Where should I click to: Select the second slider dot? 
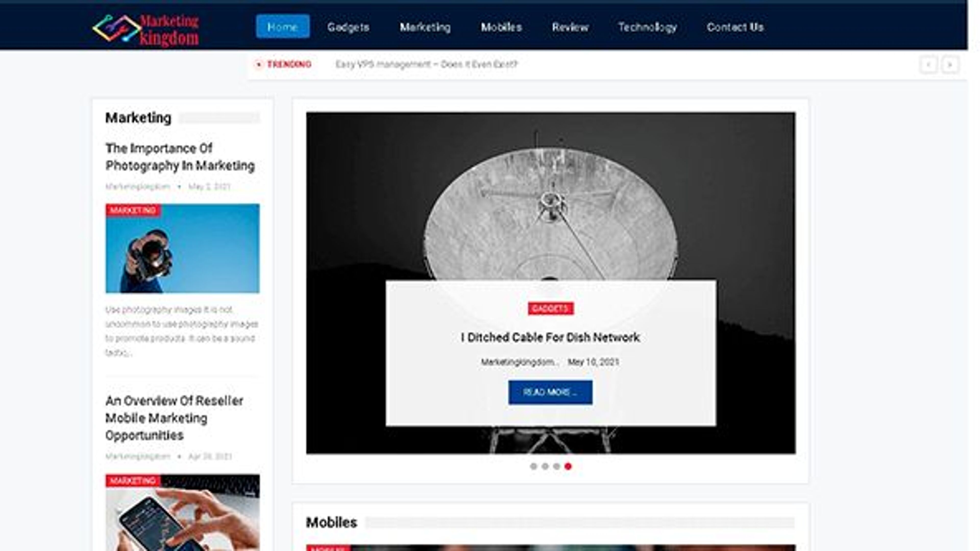(x=545, y=466)
